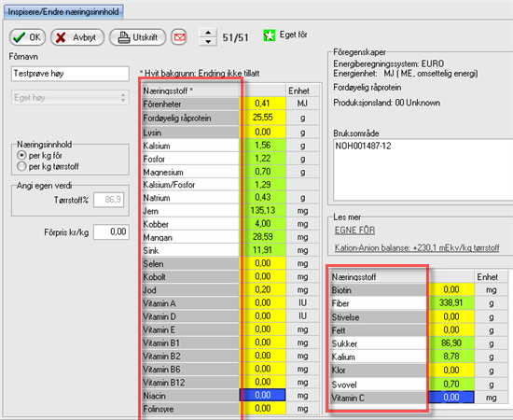Select per kg fôr radio option
Image resolution: width=513 pixels, height=420 pixels.
21,155
